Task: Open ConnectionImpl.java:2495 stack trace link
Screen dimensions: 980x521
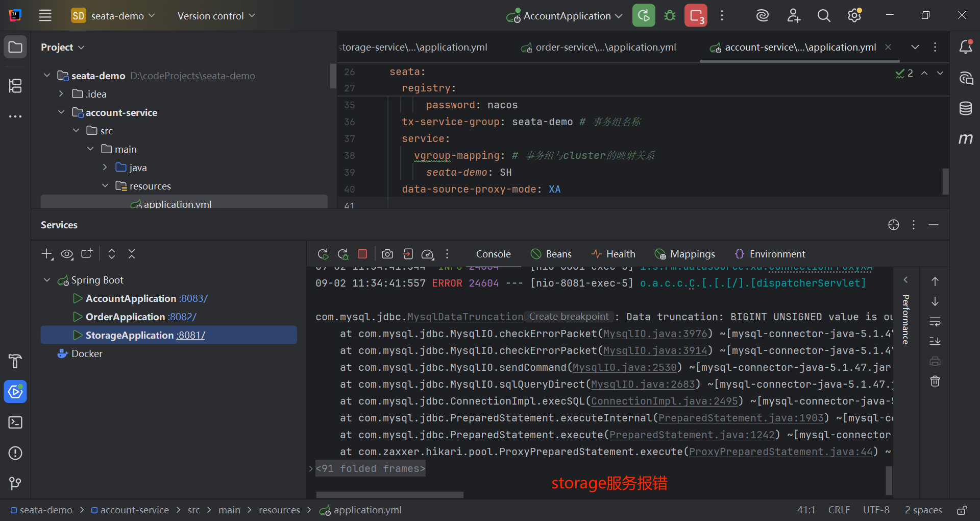Action: click(x=665, y=401)
